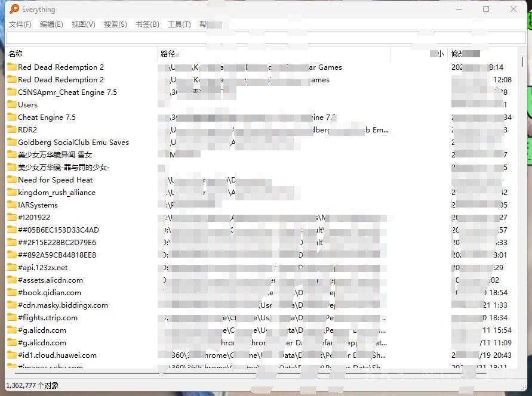Open the 文件(F) menu
The width and height of the screenshot is (532, 396).
click(x=20, y=24)
